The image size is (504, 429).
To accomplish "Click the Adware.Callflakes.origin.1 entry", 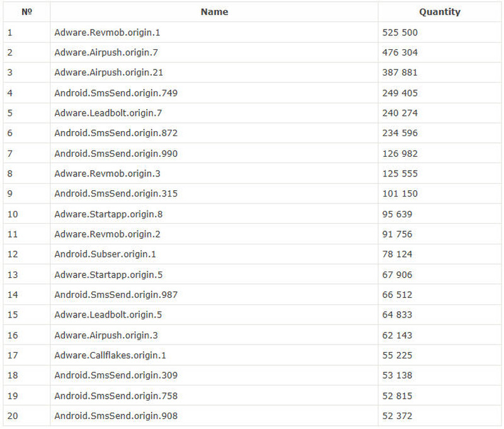I will [110, 355].
